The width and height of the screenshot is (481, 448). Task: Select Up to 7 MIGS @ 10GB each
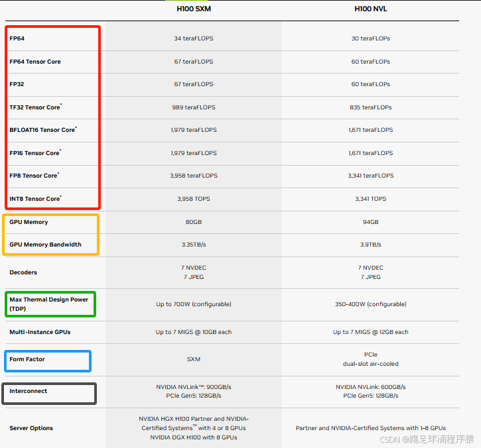coord(194,332)
